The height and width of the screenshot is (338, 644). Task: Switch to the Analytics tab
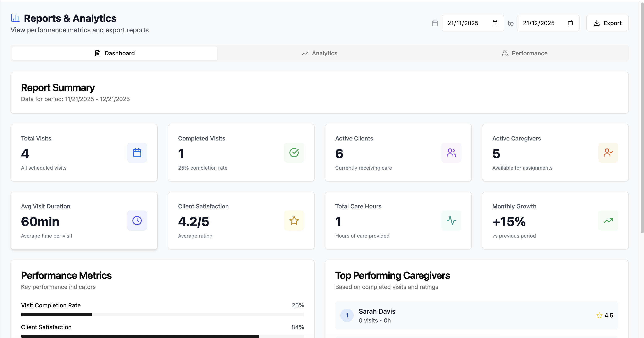(x=320, y=53)
